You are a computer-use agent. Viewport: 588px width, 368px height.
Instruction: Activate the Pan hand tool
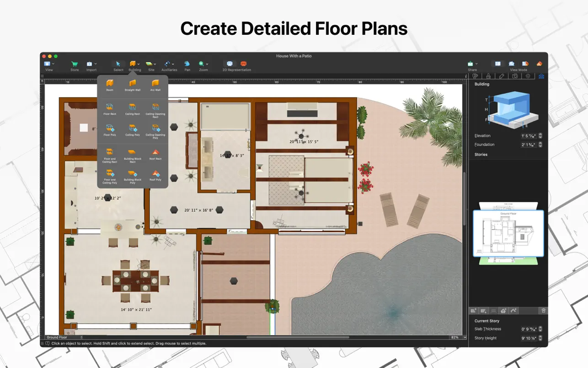coord(187,65)
